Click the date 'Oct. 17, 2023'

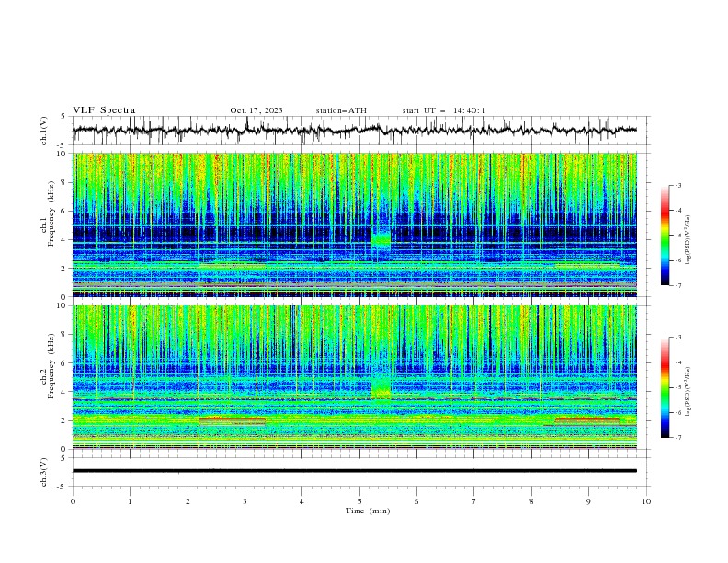click(x=256, y=110)
